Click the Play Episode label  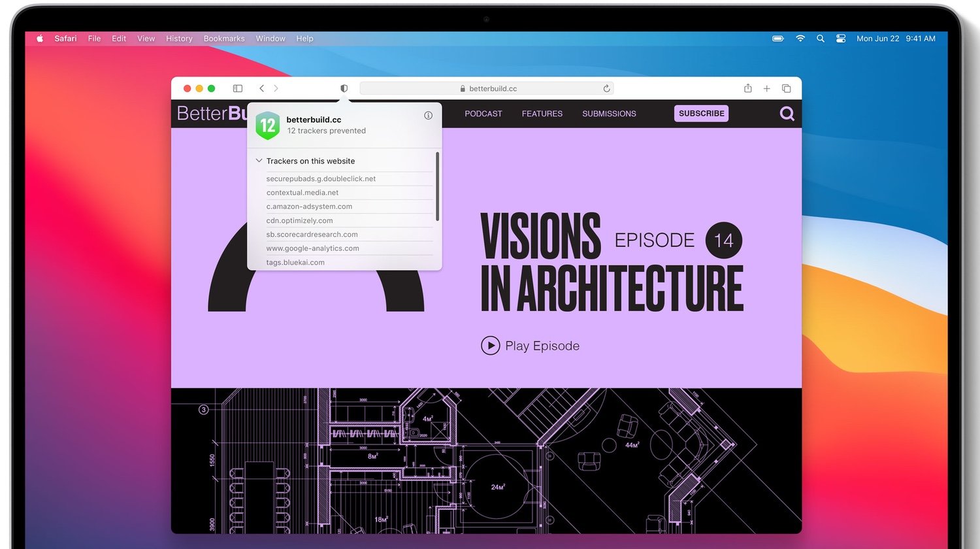point(542,346)
